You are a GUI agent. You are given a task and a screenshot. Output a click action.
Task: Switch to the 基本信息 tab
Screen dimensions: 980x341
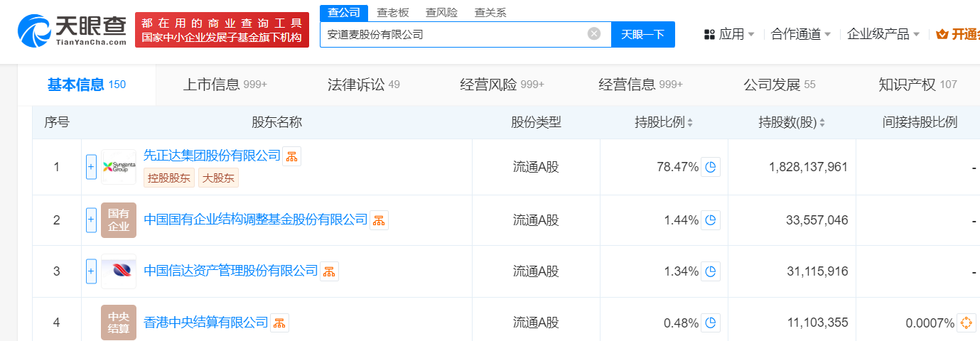(87, 85)
